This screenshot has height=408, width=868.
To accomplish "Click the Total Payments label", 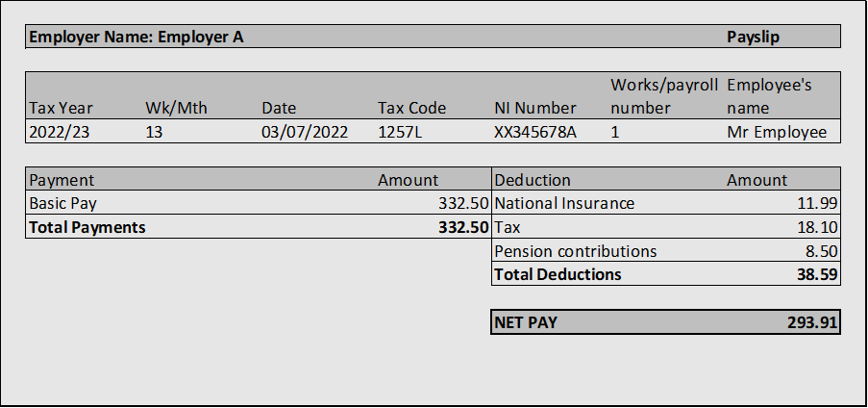I will [x=87, y=227].
